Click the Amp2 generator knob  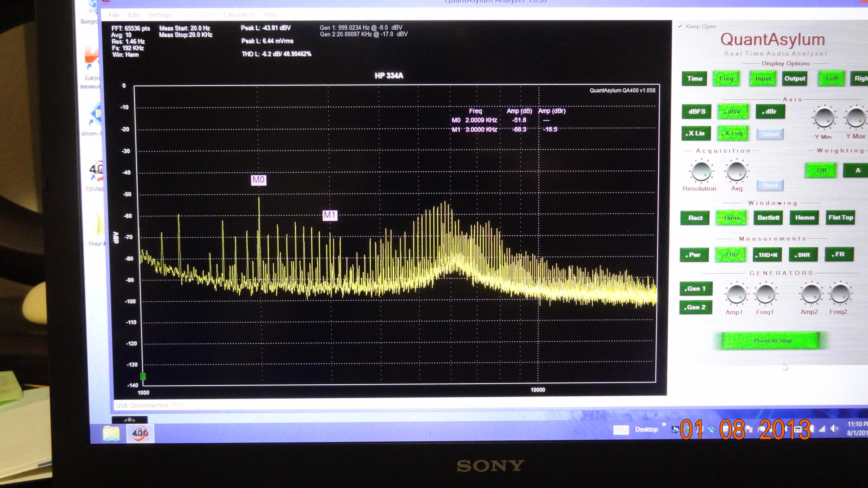pos(811,293)
